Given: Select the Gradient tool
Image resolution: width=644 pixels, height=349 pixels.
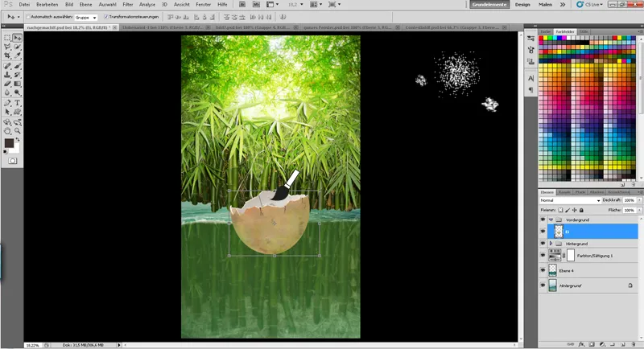Looking at the screenshot, I should pos(17,84).
